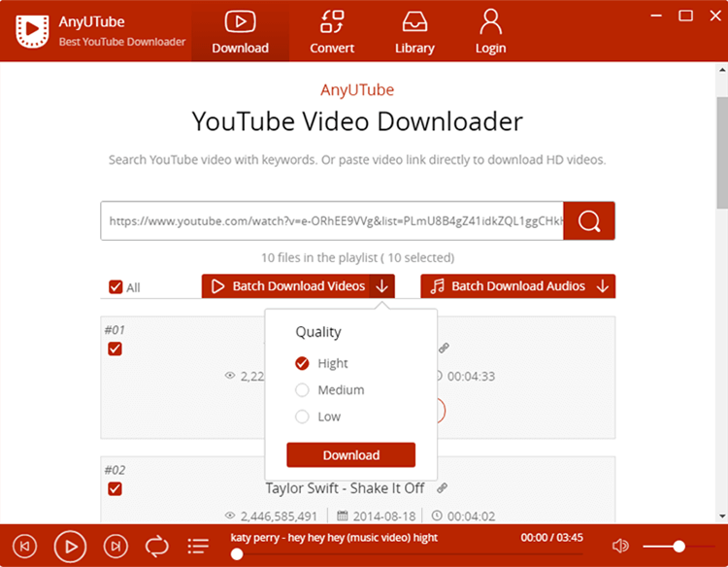The image size is (728, 567).
Task: Click 00:04:33 duration text
Action: click(471, 376)
